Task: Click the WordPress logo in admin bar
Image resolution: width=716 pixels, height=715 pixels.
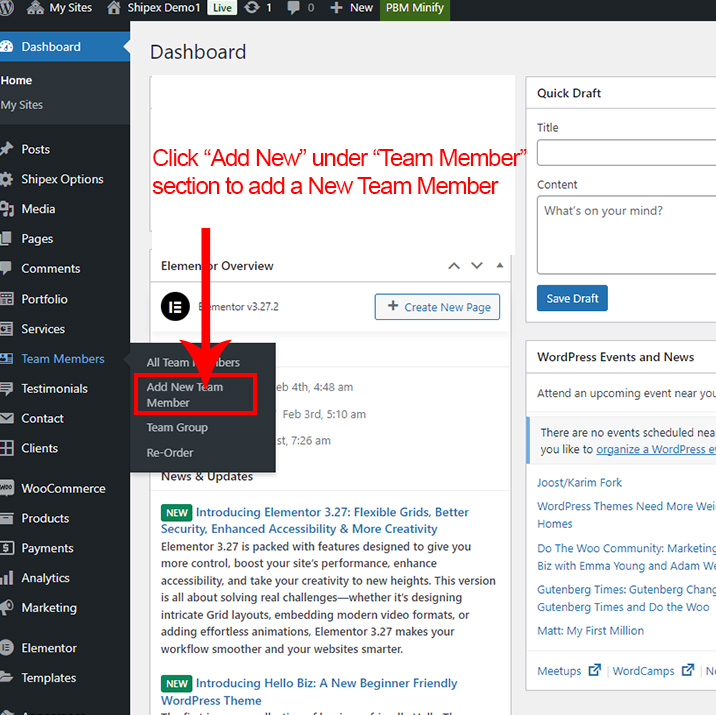Action: click(x=6, y=7)
